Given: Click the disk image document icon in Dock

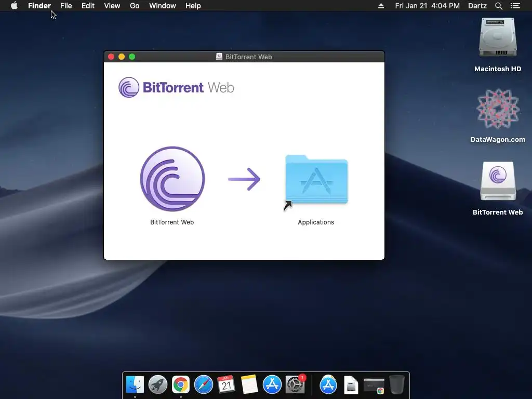Looking at the screenshot, I should 351,385.
